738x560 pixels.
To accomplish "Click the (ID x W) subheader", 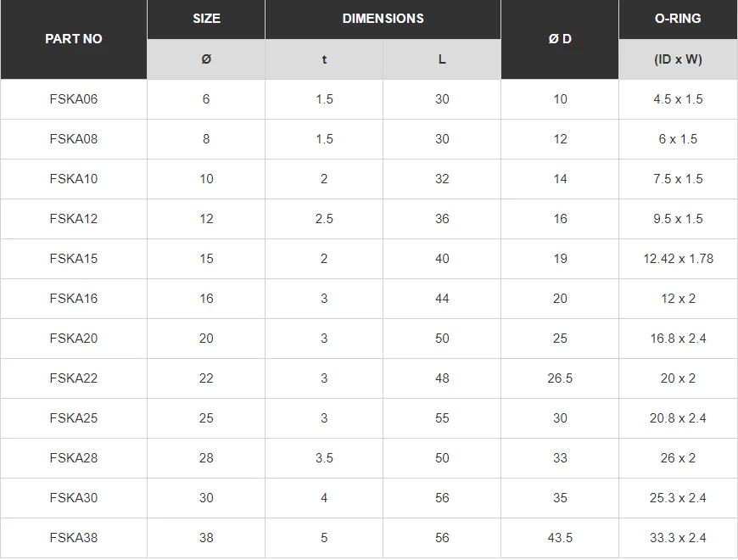I will click(x=678, y=59).
